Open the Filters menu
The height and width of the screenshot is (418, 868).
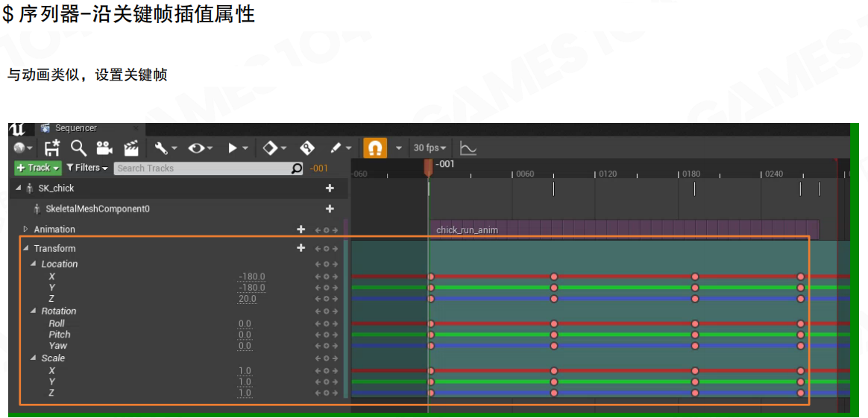(87, 168)
